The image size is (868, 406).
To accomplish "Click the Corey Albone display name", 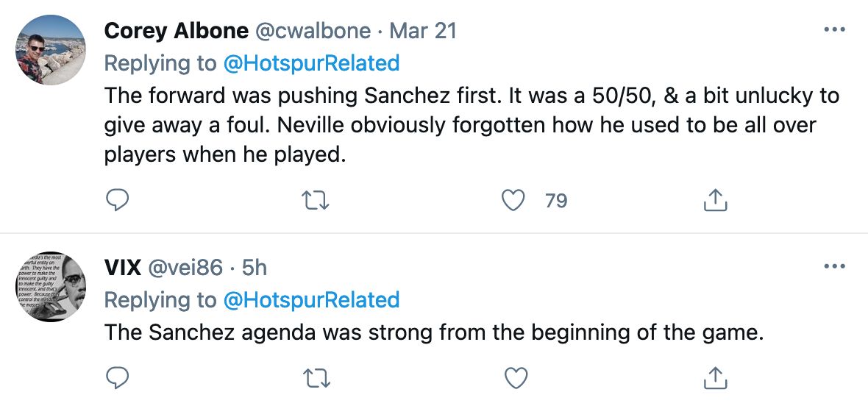I will point(176,31).
